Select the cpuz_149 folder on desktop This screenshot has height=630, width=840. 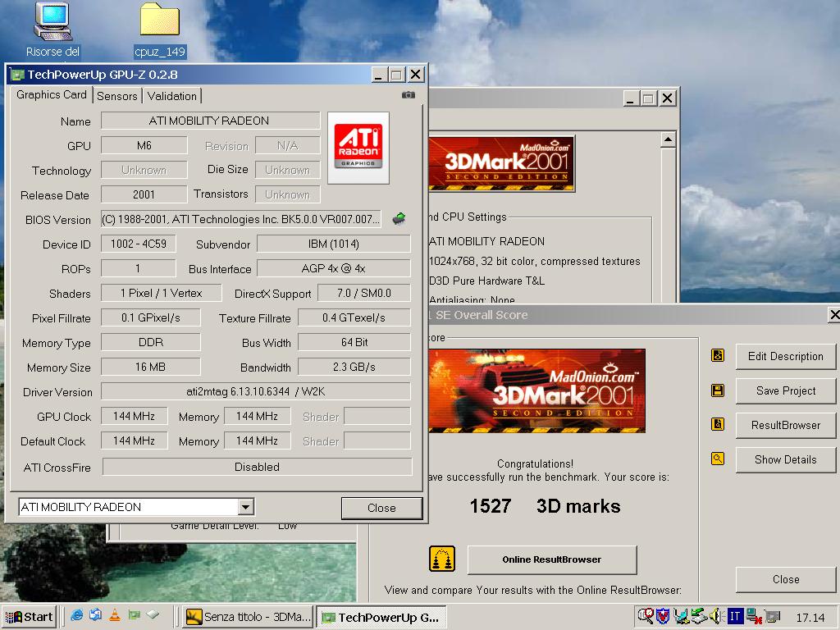click(x=160, y=30)
